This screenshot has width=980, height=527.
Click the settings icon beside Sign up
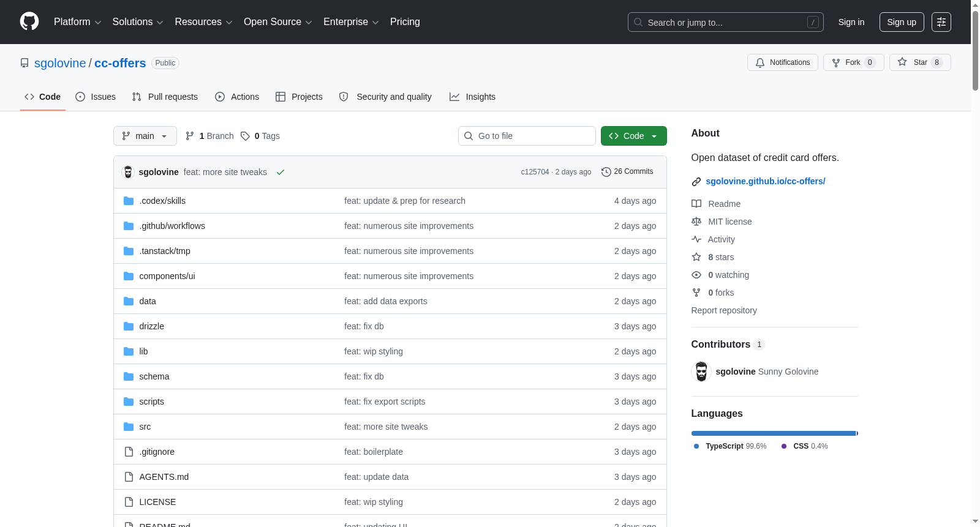[x=941, y=22]
